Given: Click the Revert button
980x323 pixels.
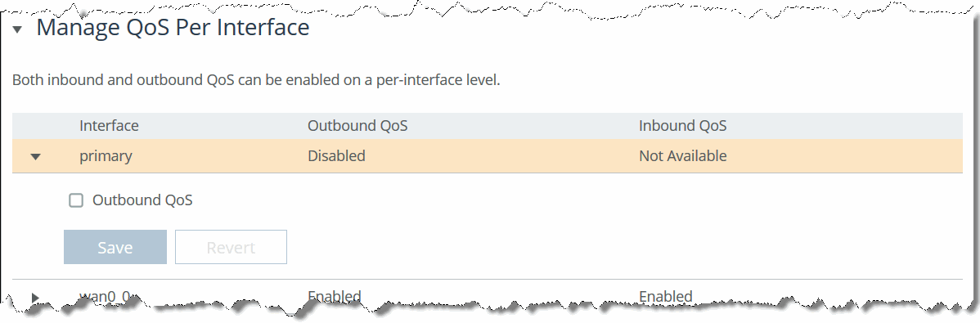Looking at the screenshot, I should pyautogui.click(x=231, y=247).
